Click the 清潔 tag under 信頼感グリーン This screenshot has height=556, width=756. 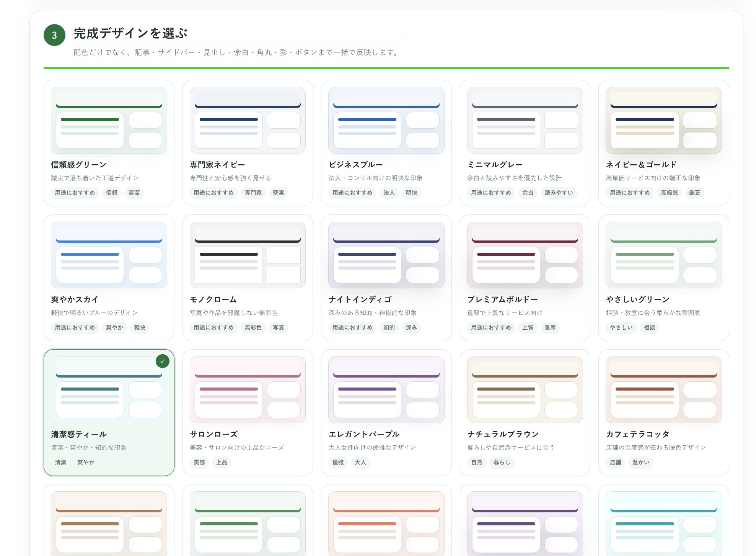click(134, 193)
